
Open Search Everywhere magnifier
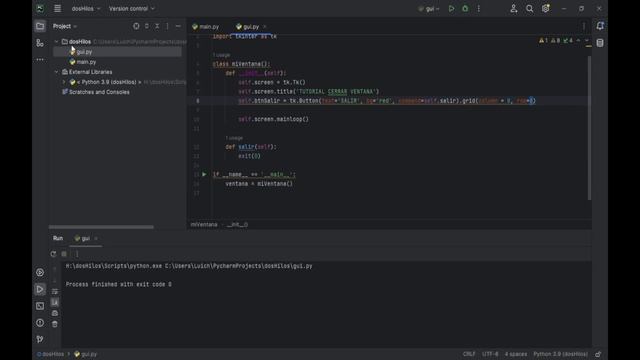[529, 9]
